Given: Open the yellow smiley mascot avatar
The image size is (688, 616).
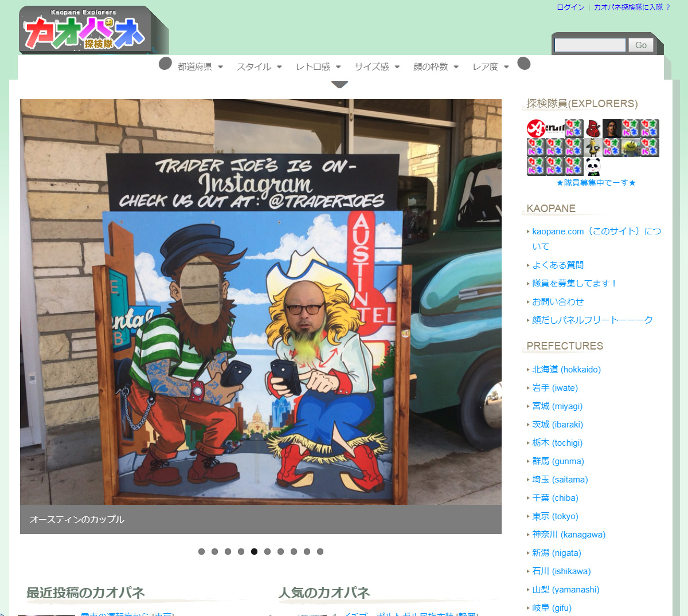Looking at the screenshot, I should pos(631,147).
